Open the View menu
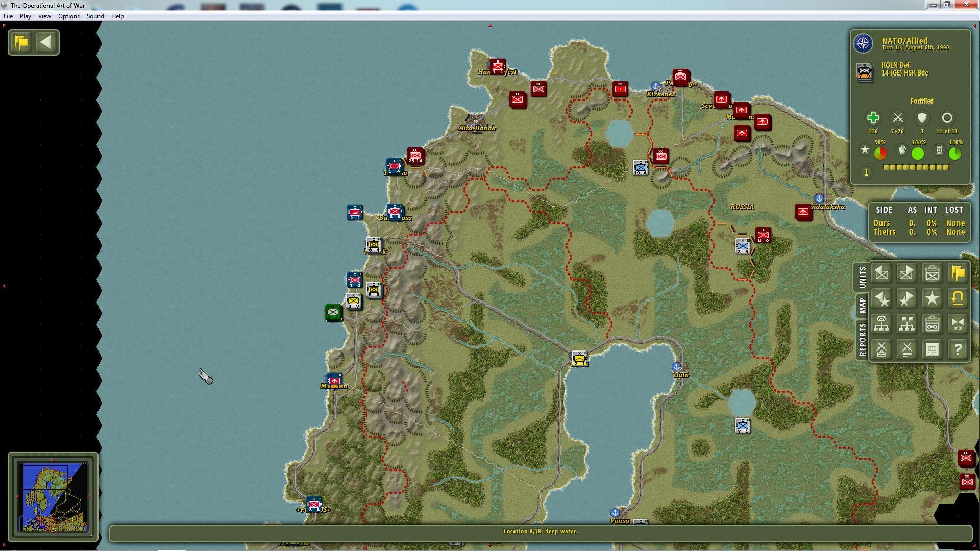Image resolution: width=980 pixels, height=551 pixels. 44,16
